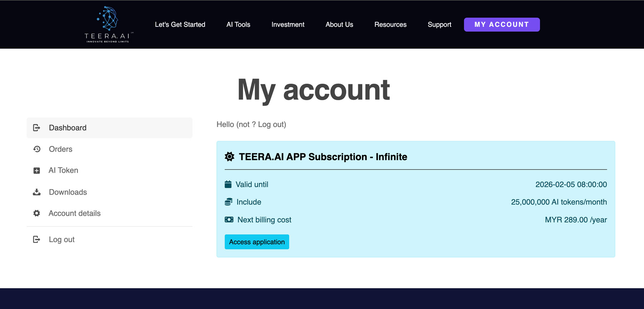644x309 pixels.
Task: Click the Orders history clock icon
Action: (37, 149)
